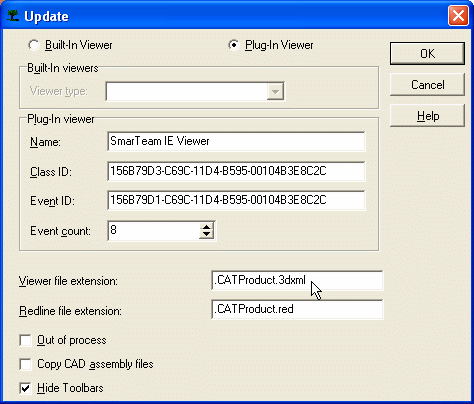Close the Update dialog window
The image size is (474, 404).
tap(458, 16)
